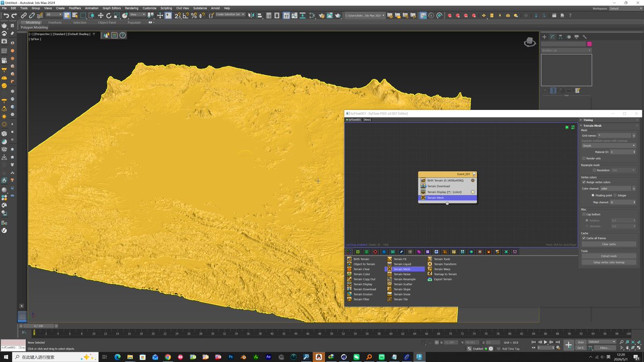The image size is (644, 362).
Task: Open After Effects from the Windows taskbar
Action: (268, 357)
